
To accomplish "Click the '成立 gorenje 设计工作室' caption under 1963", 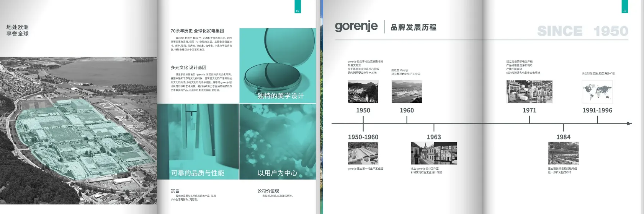I will [x=425, y=169].
